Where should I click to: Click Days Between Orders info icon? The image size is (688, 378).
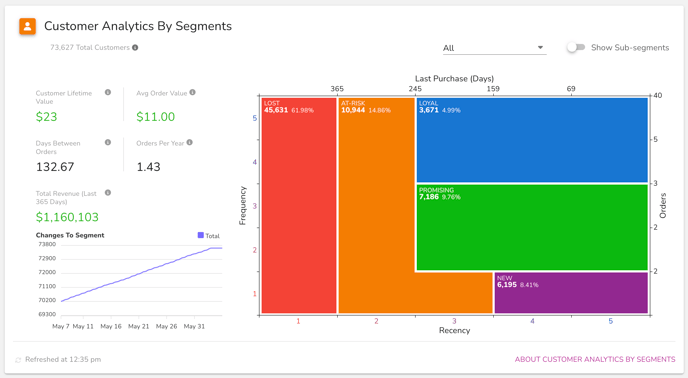pyautogui.click(x=108, y=142)
